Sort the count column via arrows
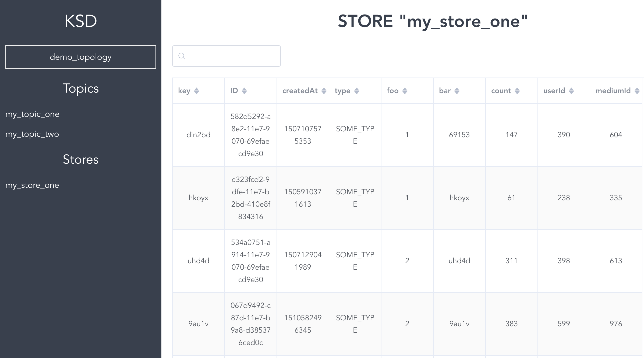644x358 pixels. tap(517, 91)
